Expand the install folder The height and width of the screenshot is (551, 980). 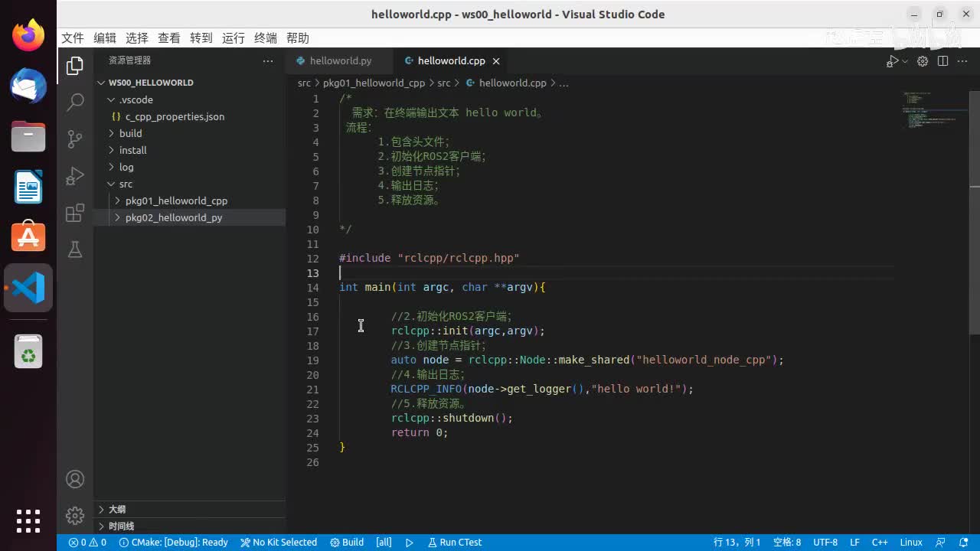[190, 150]
